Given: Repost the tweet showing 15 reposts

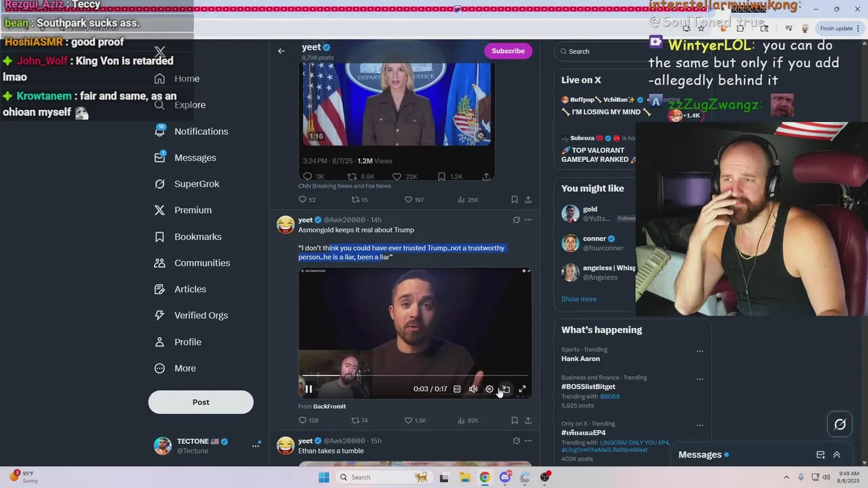Looking at the screenshot, I should click(359, 199).
